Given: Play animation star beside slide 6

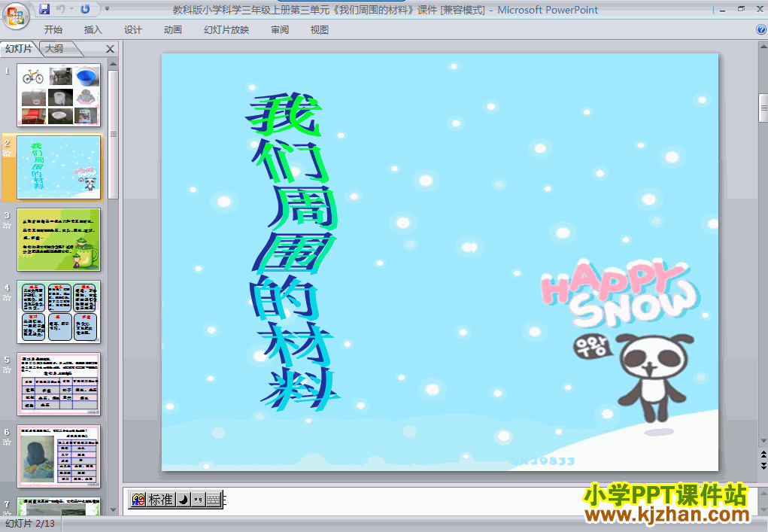Looking at the screenshot, I should click(7, 442).
